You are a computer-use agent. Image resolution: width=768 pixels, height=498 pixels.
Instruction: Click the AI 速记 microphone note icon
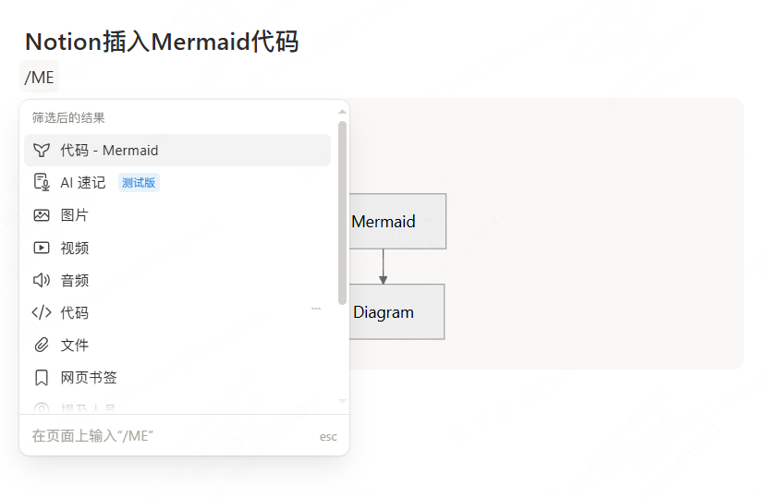[x=42, y=182]
